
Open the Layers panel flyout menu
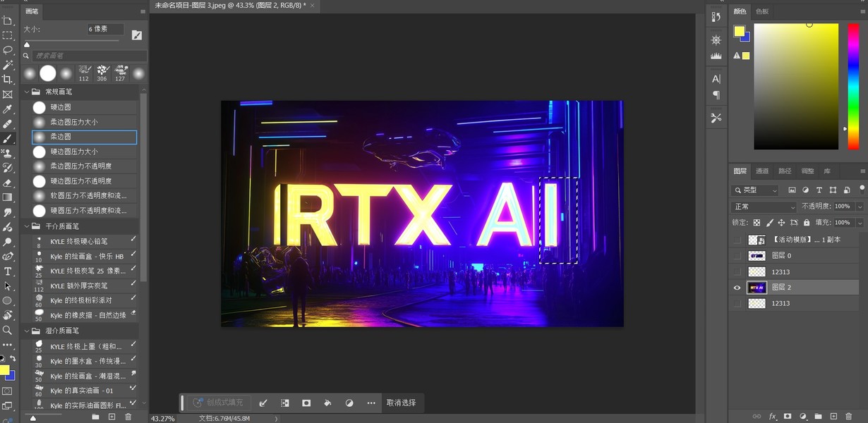(862, 171)
